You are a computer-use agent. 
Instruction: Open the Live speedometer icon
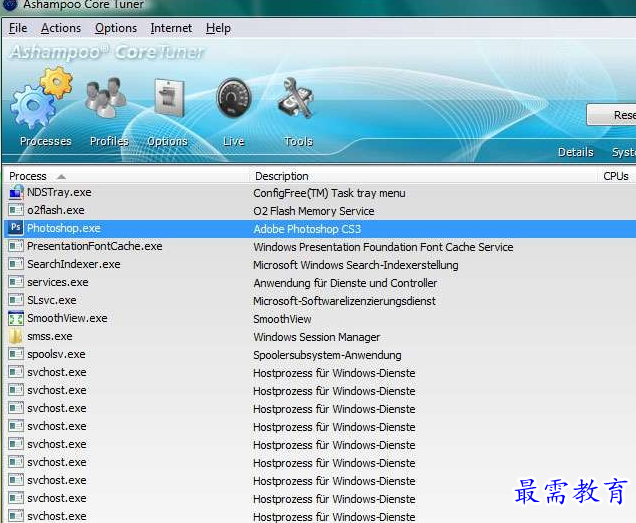tap(234, 98)
